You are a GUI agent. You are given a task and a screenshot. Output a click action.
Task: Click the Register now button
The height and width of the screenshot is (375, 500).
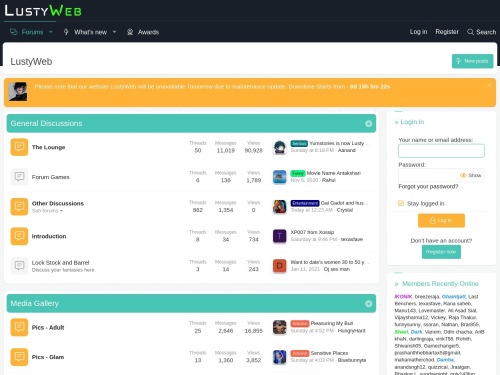tap(441, 252)
